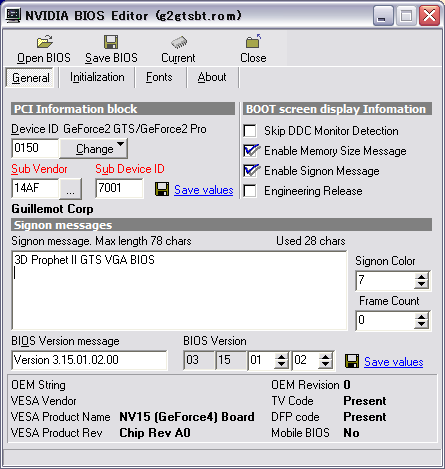Increase the Frame Count value
This screenshot has width=445, height=469.
click(421, 317)
